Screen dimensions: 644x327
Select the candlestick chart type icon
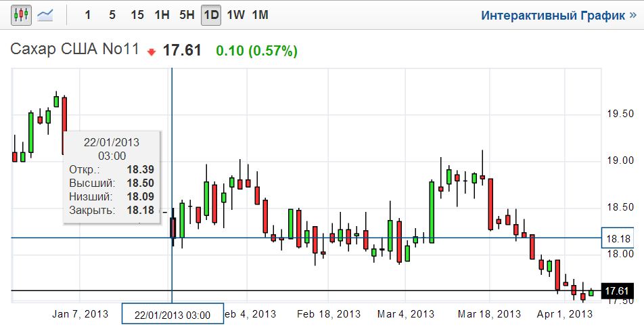pyautogui.click(x=21, y=15)
